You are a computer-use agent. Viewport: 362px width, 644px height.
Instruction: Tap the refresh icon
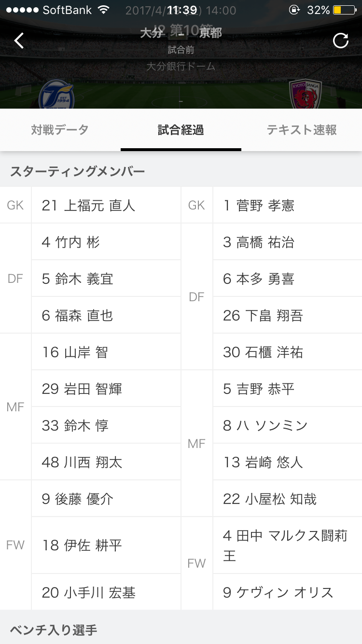coord(341,41)
